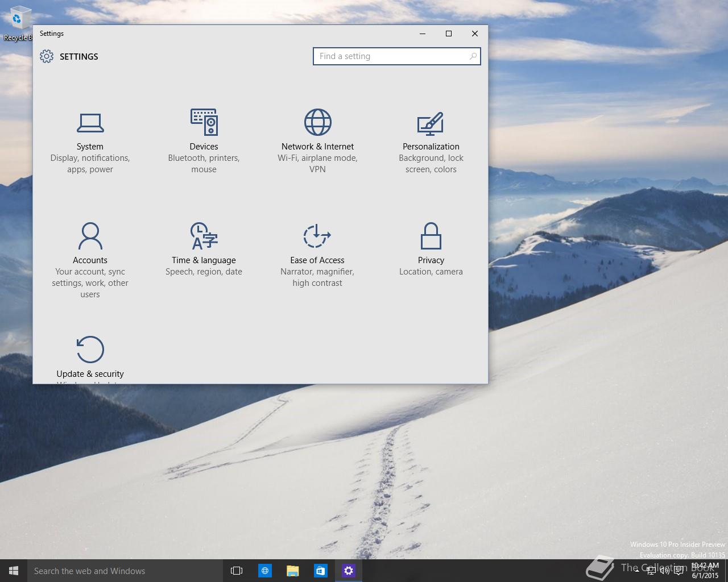Open Task View from the taskbar

237,571
